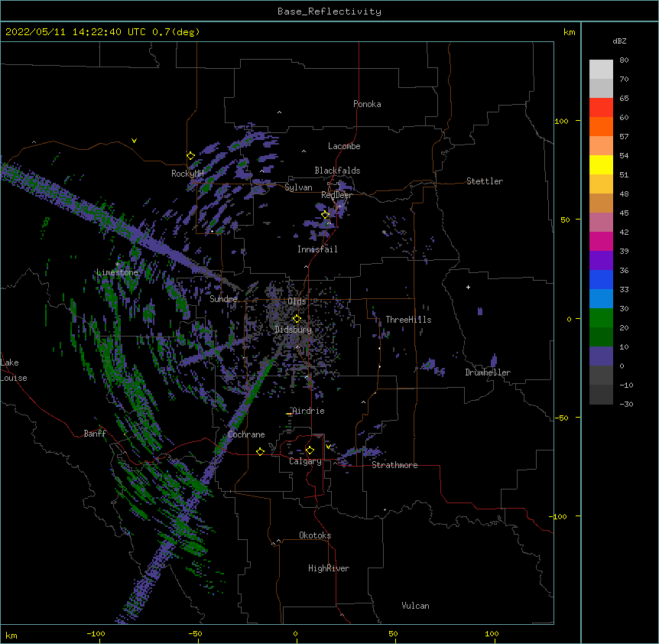Select the 65 dBZ red color swatch
659x644 pixels.
click(x=601, y=107)
